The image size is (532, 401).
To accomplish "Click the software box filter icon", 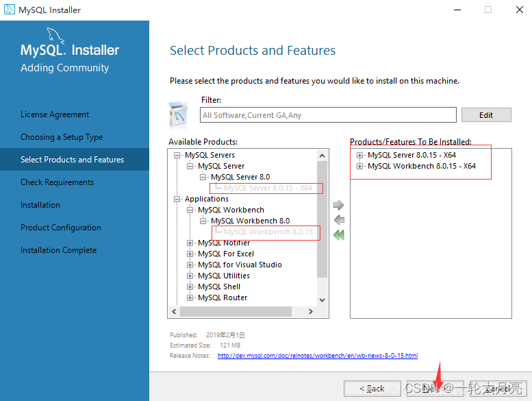I will point(179,115).
